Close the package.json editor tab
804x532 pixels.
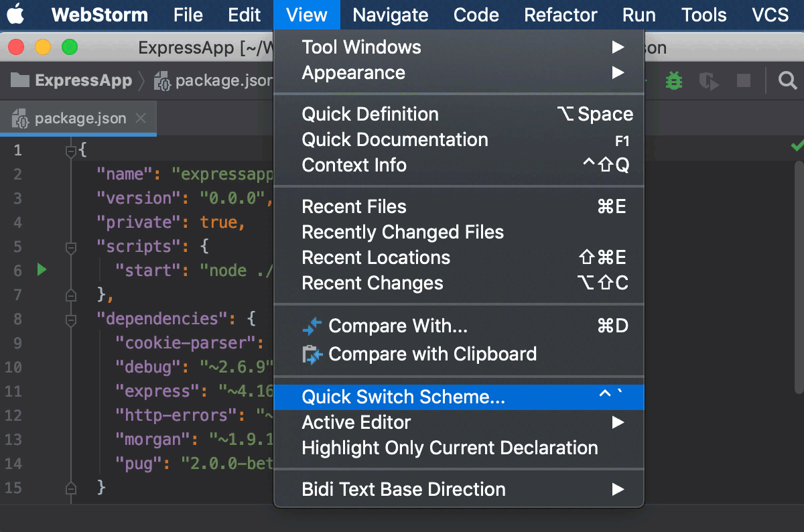(141, 119)
